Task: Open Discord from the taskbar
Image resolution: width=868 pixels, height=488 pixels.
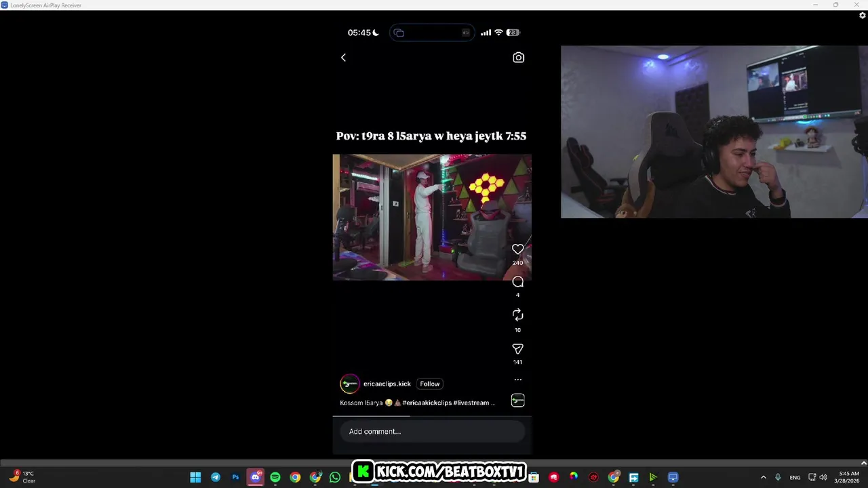Action: [255, 477]
